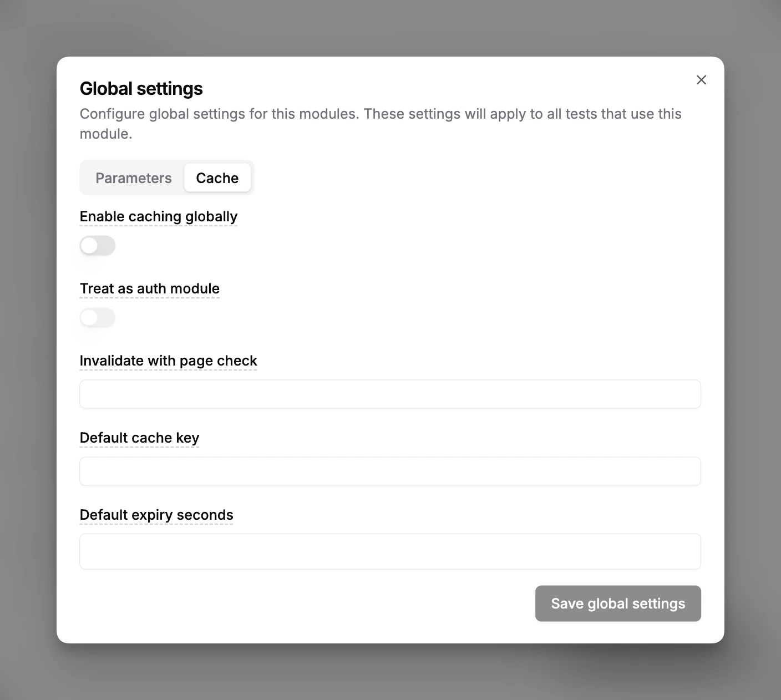Screen dimensions: 781x700
Task: Click the Save global settings button
Action: [x=617, y=603]
